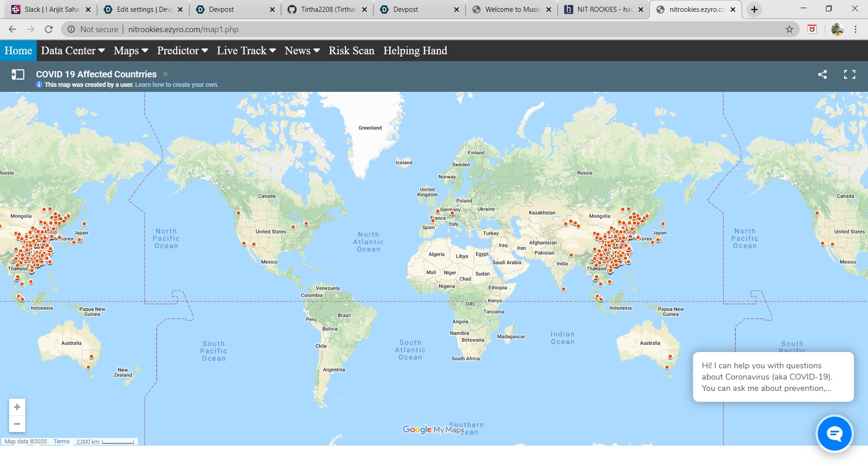The image size is (868, 466).
Task: Click the Brazil label on map
Action: click(x=344, y=315)
